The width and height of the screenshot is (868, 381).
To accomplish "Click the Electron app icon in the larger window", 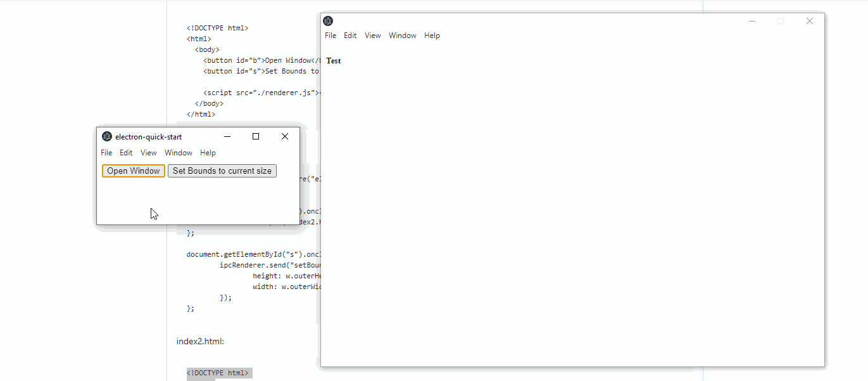I will click(x=327, y=20).
